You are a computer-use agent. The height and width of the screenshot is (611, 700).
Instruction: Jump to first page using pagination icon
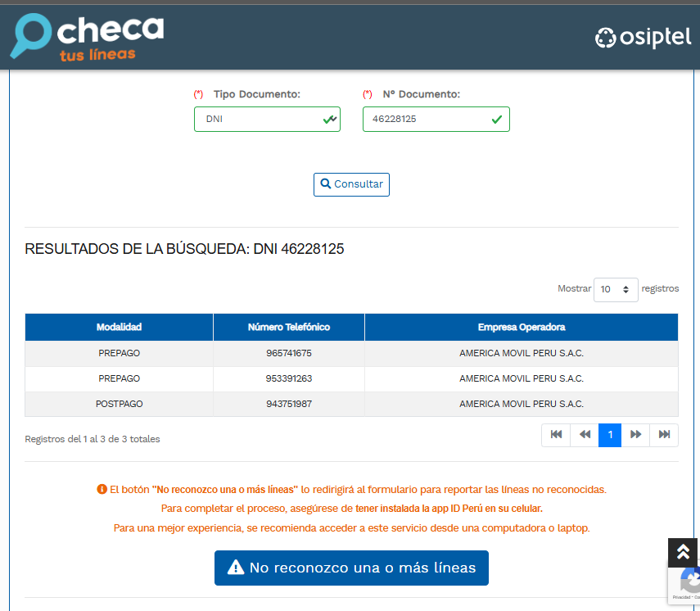click(556, 435)
